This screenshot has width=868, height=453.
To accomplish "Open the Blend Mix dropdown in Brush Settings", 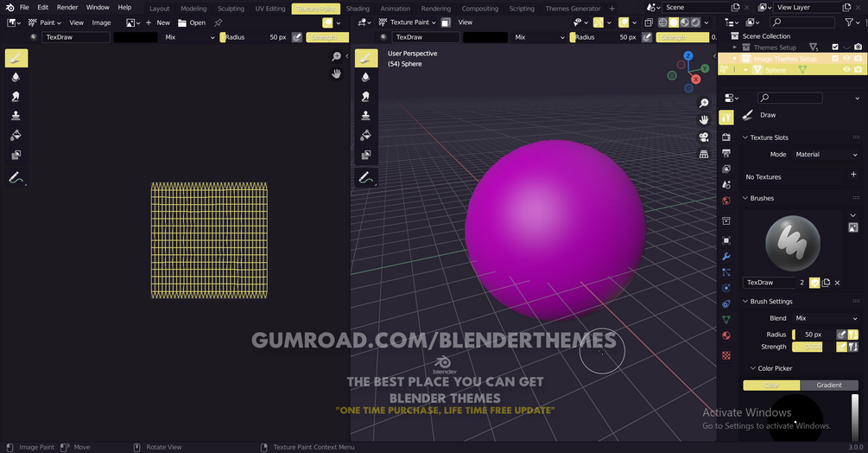I will (826, 318).
